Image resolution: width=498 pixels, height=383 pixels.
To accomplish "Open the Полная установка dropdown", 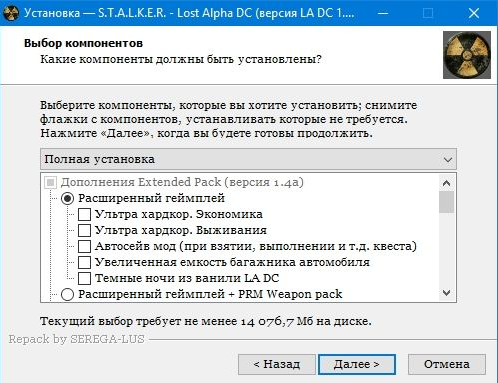I will point(248,159).
